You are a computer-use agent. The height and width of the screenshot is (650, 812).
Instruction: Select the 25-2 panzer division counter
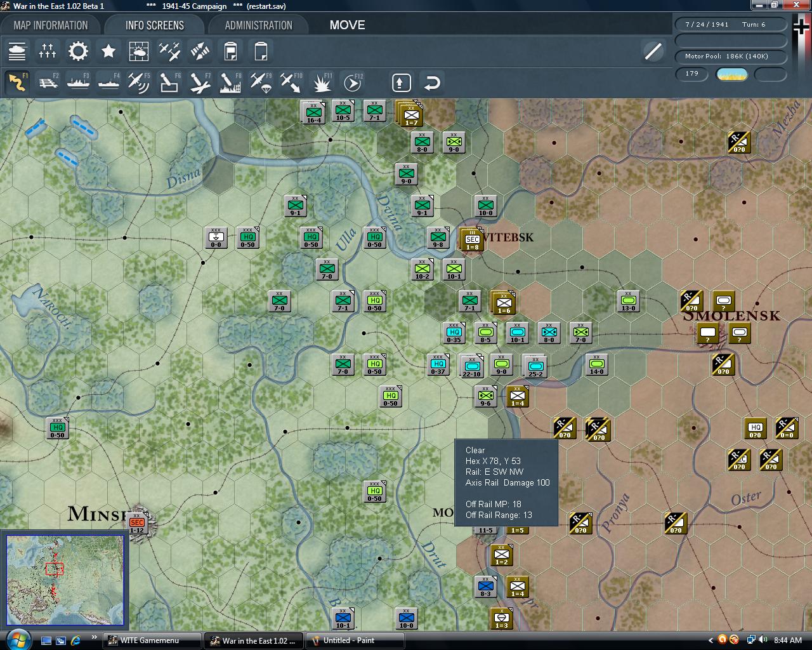pyautogui.click(x=535, y=366)
